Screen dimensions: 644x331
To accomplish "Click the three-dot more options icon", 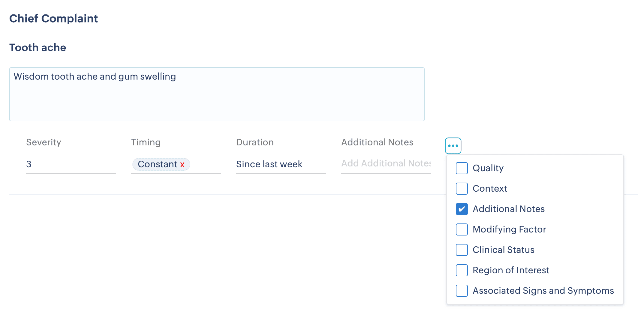I will coord(453,146).
